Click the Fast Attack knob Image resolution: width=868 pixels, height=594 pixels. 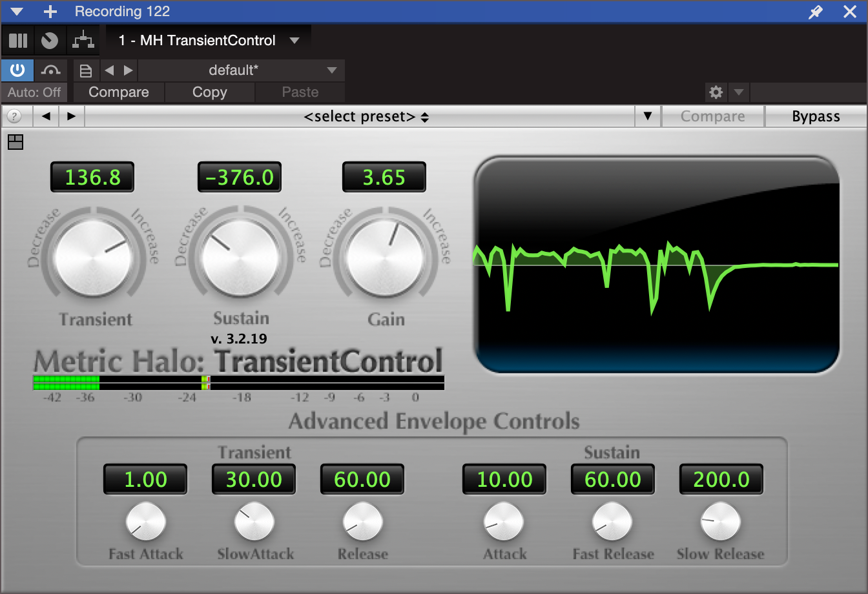[x=145, y=522]
